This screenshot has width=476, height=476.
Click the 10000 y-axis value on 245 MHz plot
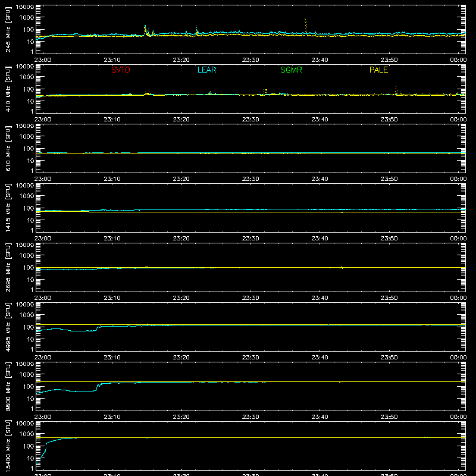click(25, 7)
